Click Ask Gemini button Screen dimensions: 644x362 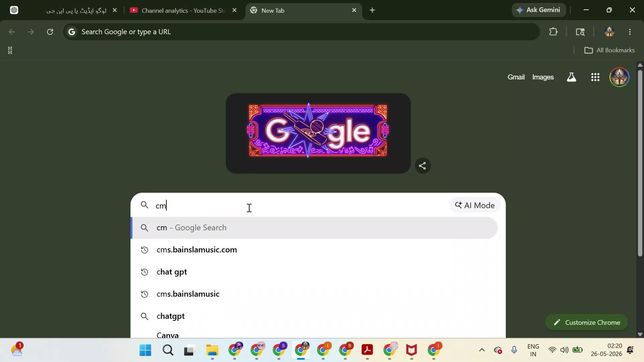pos(539,10)
